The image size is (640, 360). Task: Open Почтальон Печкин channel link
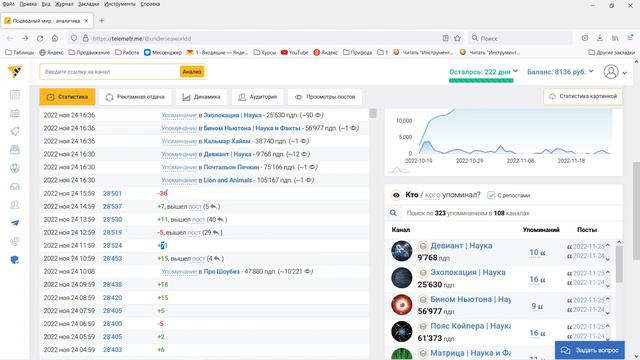point(231,167)
